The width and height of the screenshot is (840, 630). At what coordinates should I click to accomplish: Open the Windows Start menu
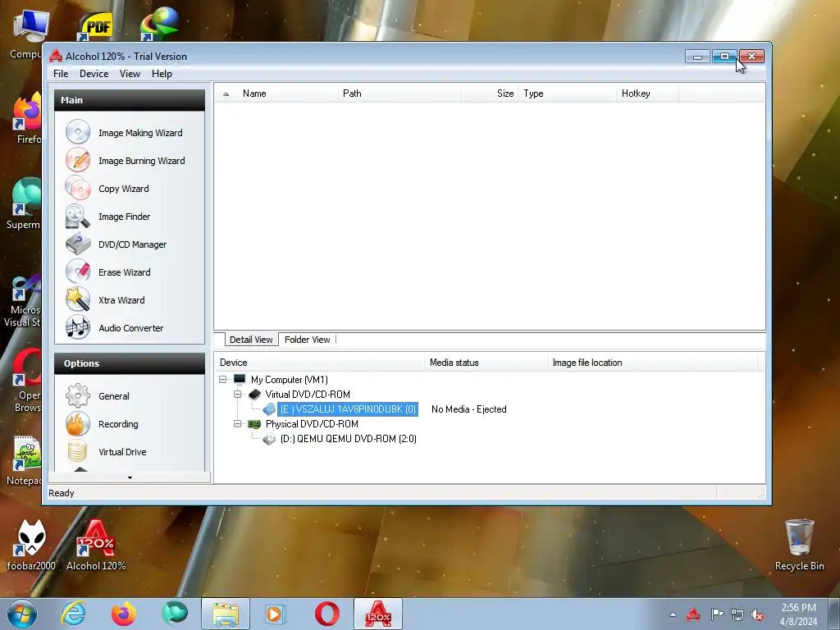(x=22, y=614)
